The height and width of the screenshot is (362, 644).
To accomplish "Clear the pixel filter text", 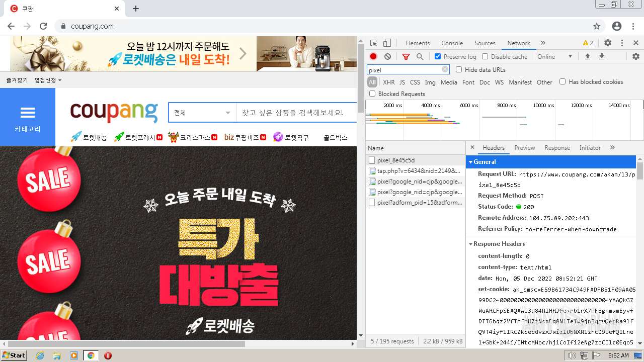I will (x=445, y=70).
